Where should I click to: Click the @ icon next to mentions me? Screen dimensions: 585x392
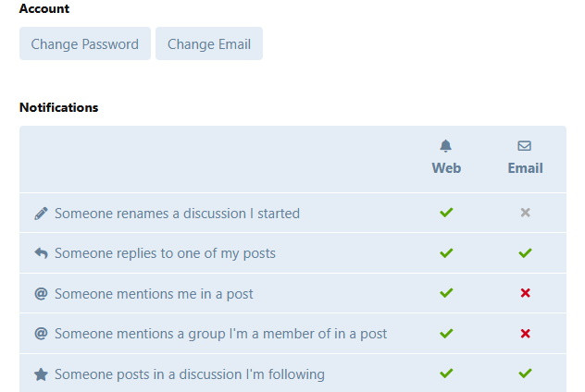(41, 294)
